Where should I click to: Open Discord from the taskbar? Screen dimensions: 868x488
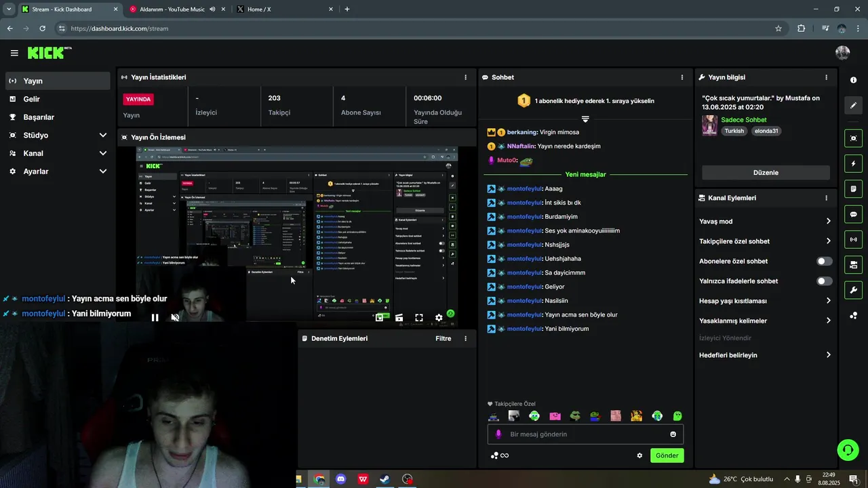[x=341, y=479]
